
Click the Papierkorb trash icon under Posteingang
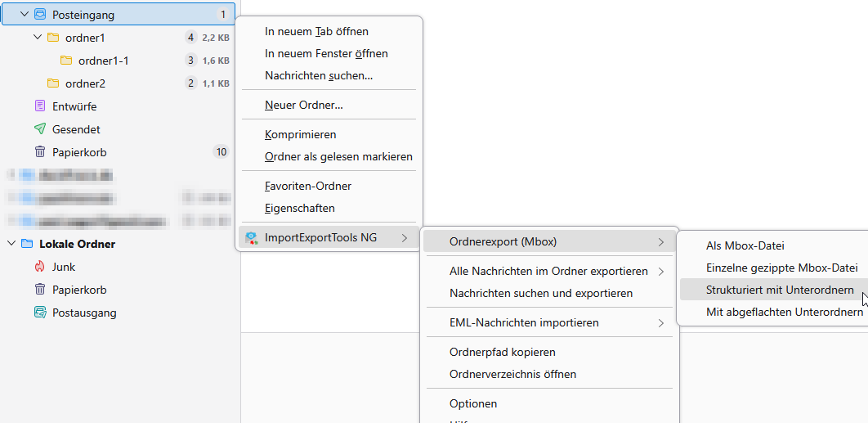coord(40,152)
